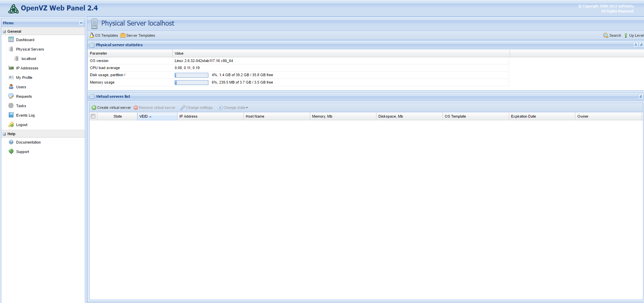The width and height of the screenshot is (644, 303).
Task: Click the Users icon
Action: [x=11, y=87]
